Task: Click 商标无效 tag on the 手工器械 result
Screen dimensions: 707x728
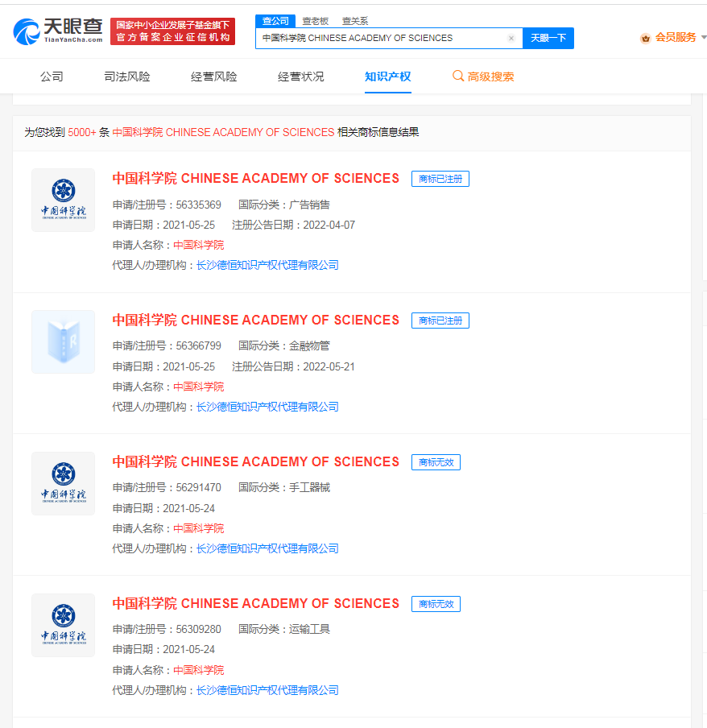Action: coord(436,462)
